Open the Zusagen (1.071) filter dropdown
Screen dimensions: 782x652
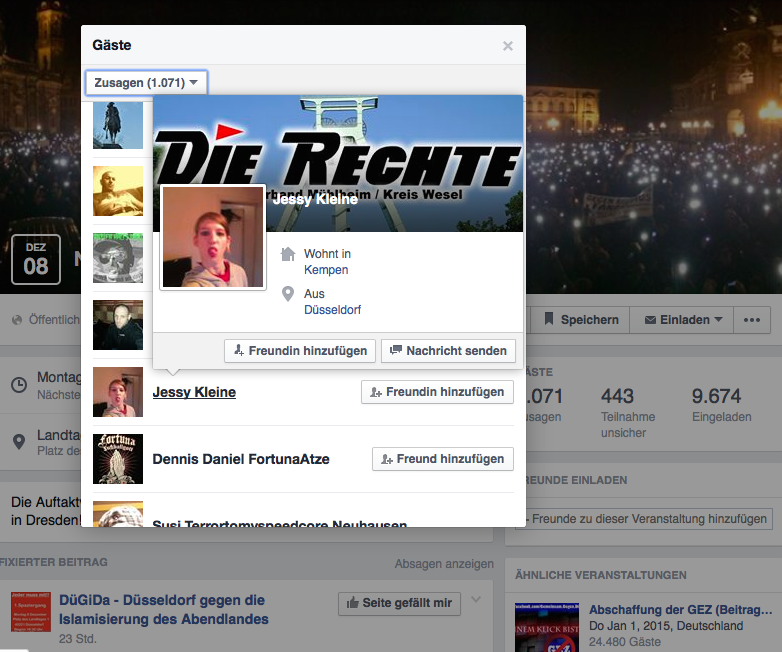(146, 82)
